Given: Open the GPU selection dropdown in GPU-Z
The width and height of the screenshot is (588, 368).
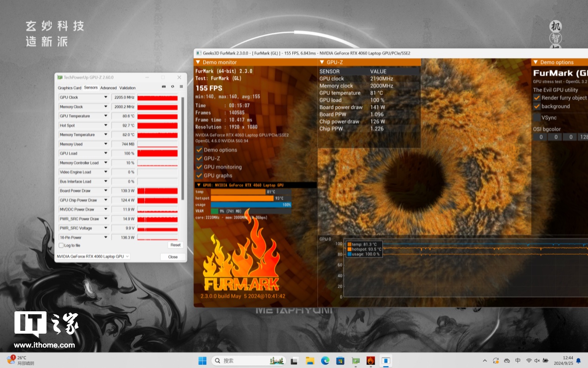Looking at the screenshot, I should click(x=93, y=256).
